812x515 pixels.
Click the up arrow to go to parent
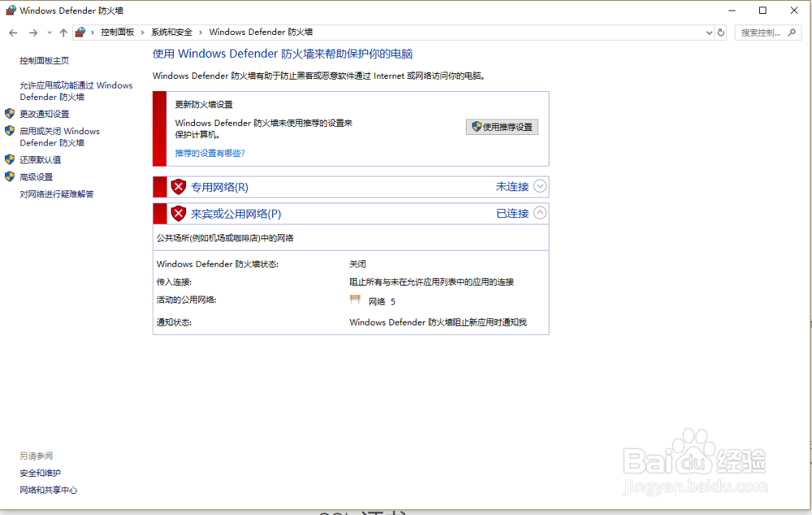[63, 32]
